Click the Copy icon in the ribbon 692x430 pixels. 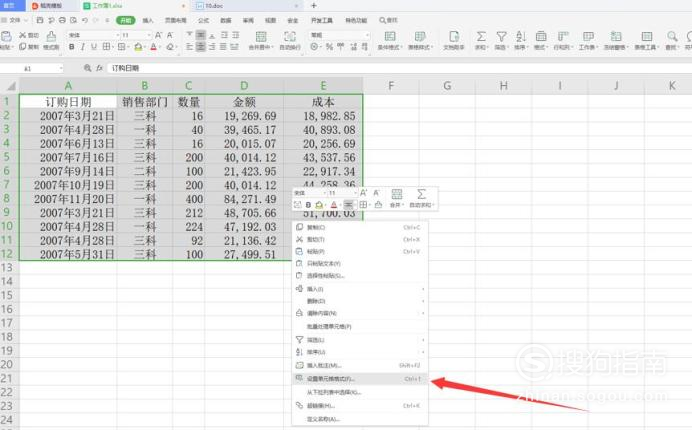coord(23,47)
